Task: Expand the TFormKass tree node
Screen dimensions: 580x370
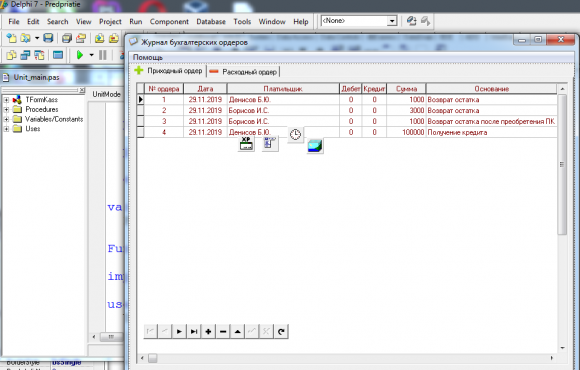Action: pyautogui.click(x=6, y=100)
